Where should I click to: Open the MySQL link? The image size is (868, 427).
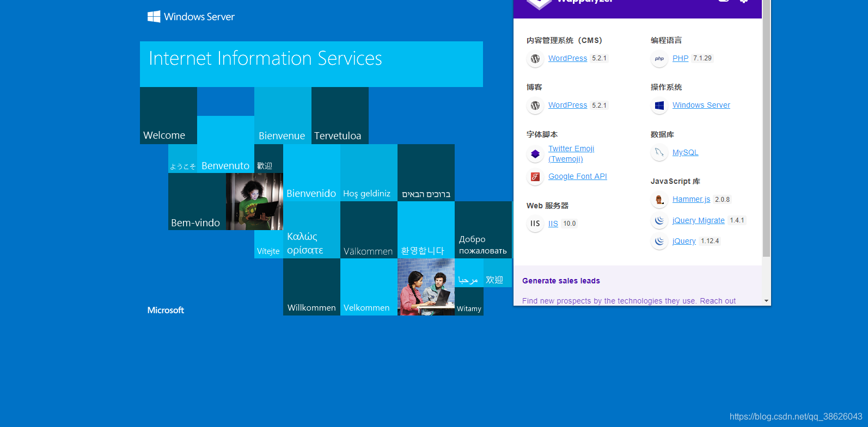click(685, 152)
